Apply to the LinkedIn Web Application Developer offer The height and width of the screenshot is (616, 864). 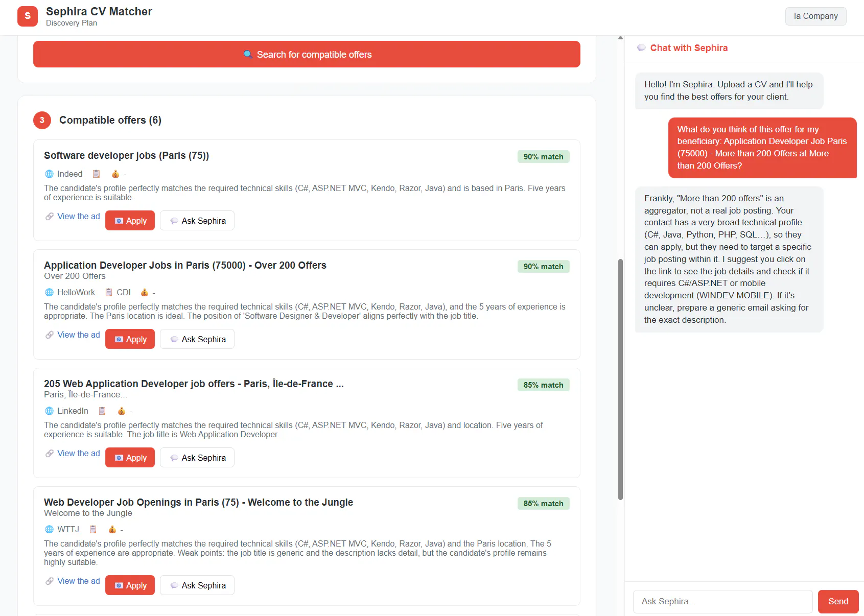[x=130, y=458]
